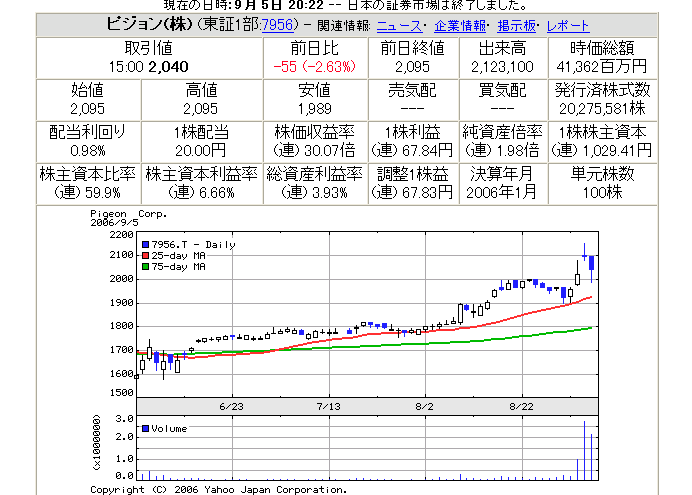Select the 売気配 ask quote cell
Screen dimensions: 692x495
[x=413, y=100]
